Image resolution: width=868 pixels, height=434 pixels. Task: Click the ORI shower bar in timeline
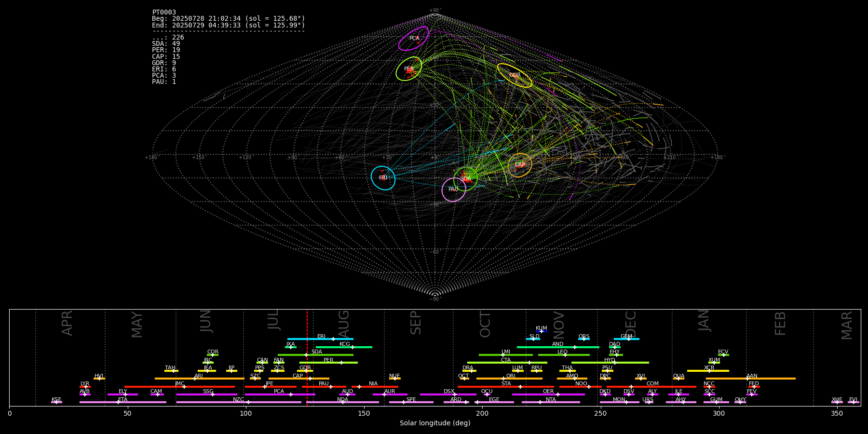[x=509, y=379]
